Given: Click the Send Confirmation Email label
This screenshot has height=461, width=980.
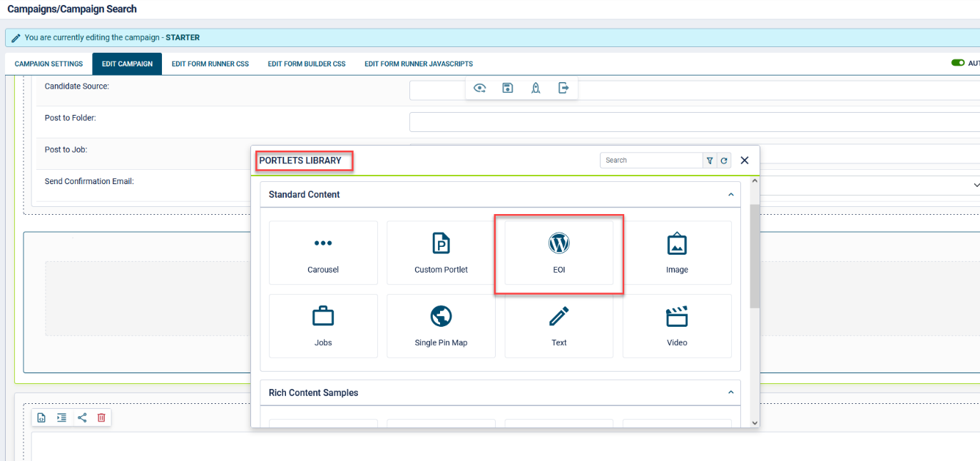Looking at the screenshot, I should pos(89,181).
